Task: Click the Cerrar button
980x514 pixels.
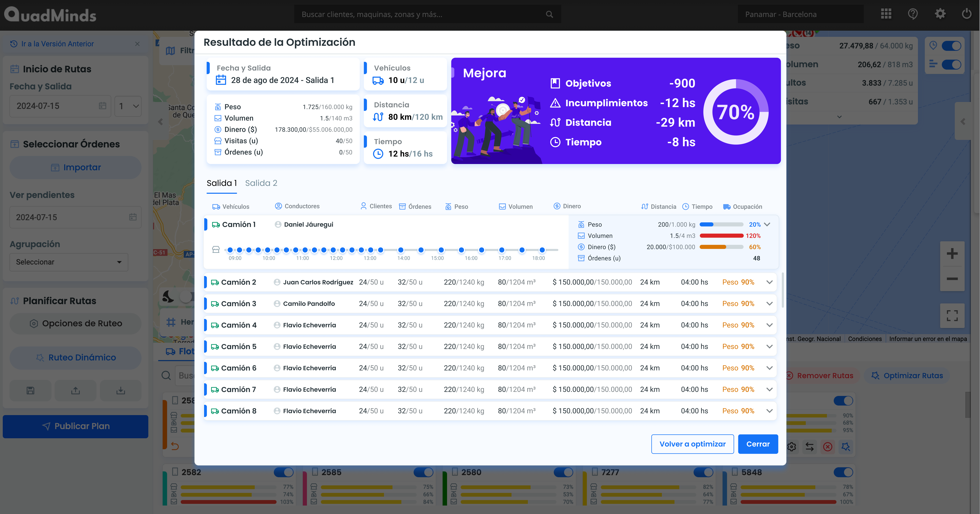Action: 758,444
